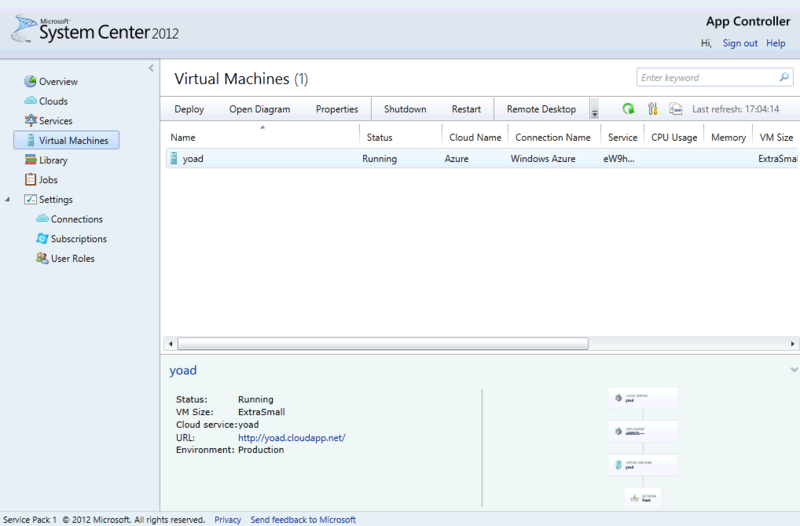The image size is (800, 526).
Task: Open the Clouds navigation item
Action: [54, 101]
